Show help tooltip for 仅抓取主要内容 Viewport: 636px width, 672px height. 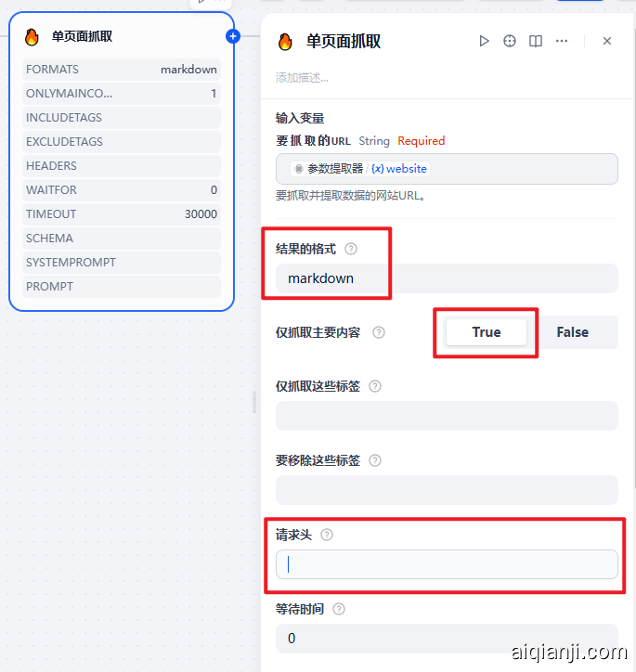coord(379,332)
